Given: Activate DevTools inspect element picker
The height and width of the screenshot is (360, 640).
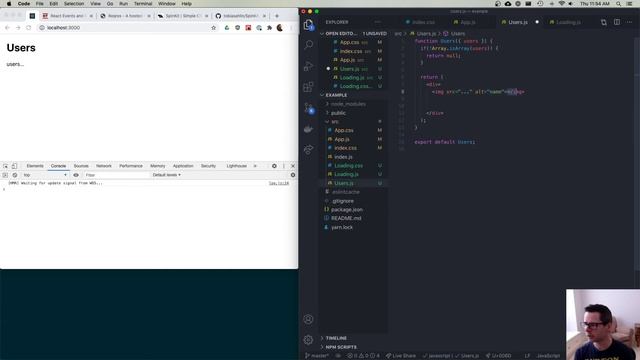Looking at the screenshot, I should tap(5, 166).
